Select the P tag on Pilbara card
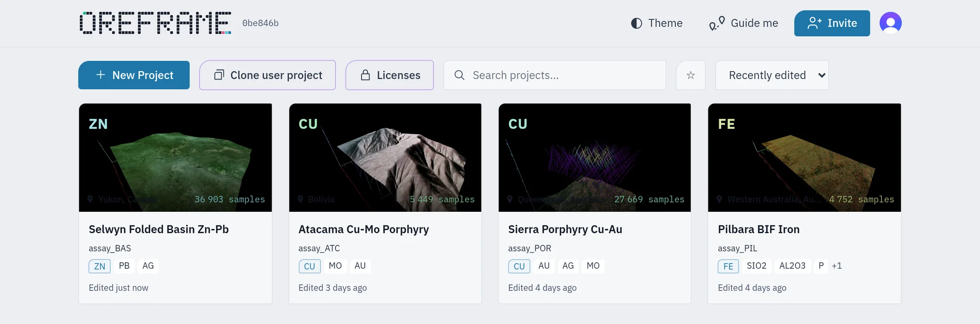 pos(821,266)
